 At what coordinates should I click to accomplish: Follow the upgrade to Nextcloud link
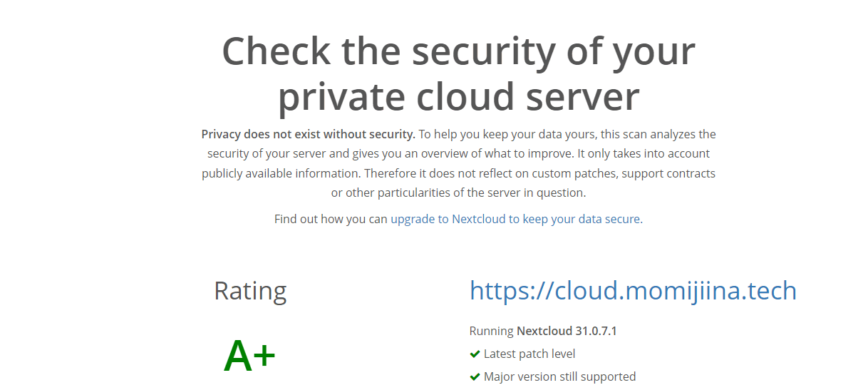coord(515,220)
